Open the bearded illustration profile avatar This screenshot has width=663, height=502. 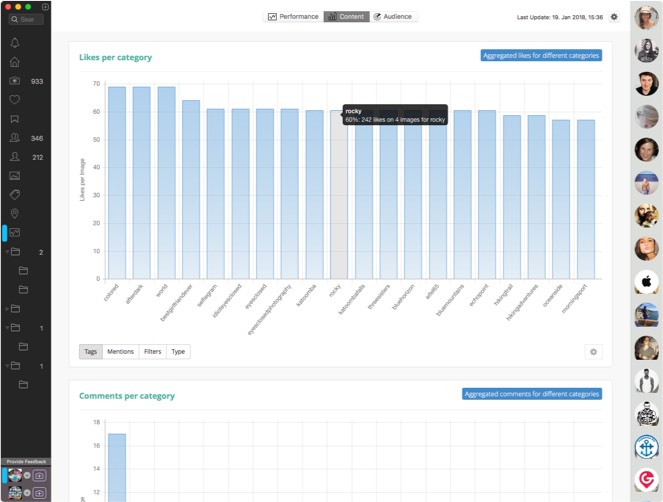pyautogui.click(x=647, y=414)
